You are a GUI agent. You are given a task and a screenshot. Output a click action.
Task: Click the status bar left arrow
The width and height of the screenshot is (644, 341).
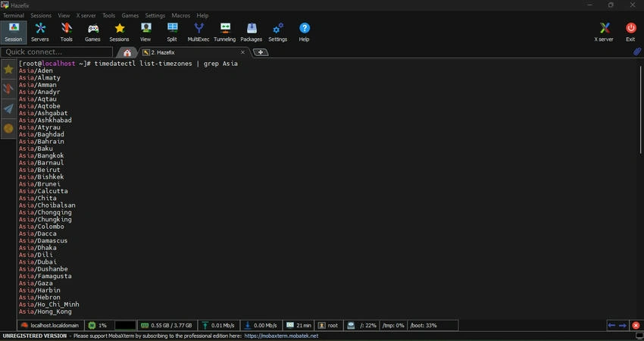click(611, 325)
